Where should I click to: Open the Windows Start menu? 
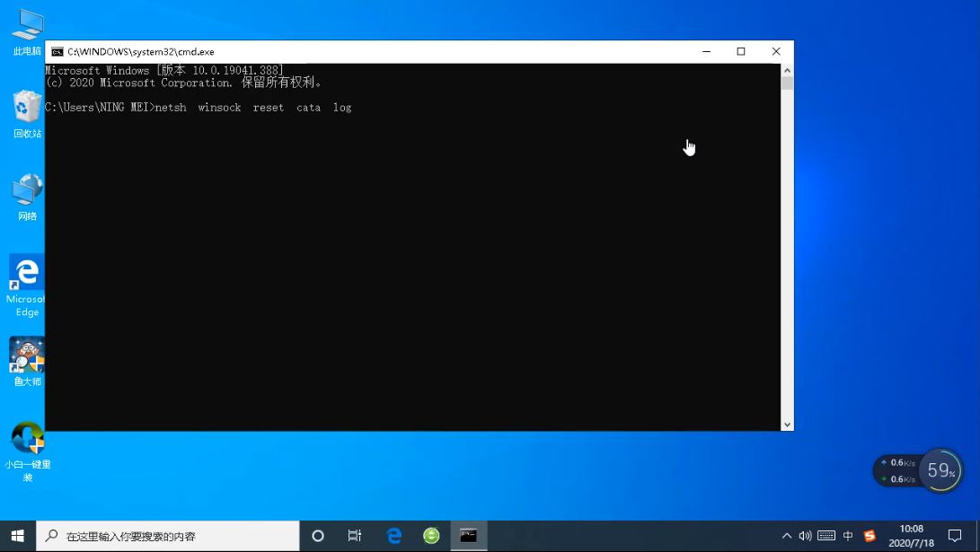[x=18, y=536]
